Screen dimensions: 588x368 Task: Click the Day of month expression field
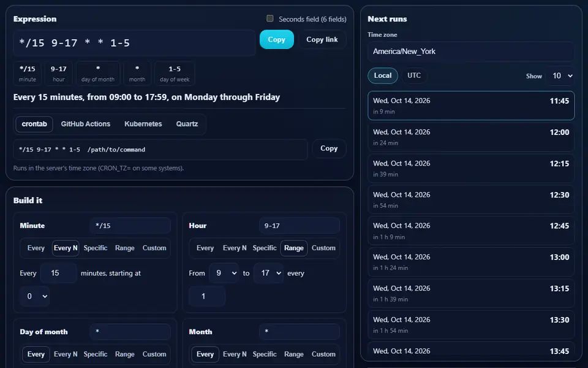click(130, 332)
